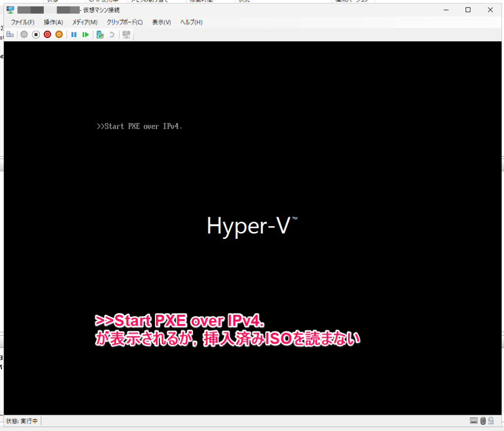Click the keyboard icon in the status bar
Viewport: 504px width, 431px height.
pyautogui.click(x=474, y=421)
